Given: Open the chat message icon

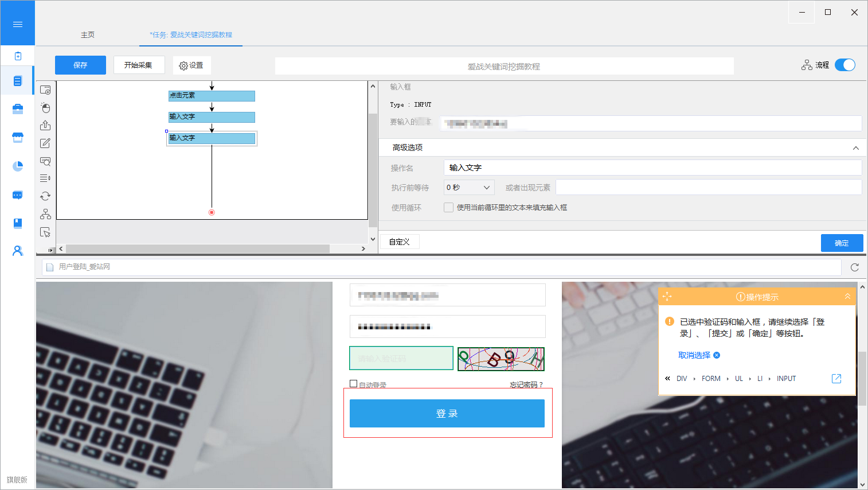Looking at the screenshot, I should 18,195.
